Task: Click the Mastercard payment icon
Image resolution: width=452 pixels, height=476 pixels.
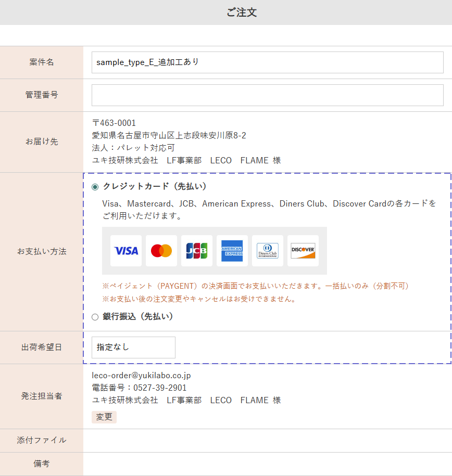Action: 161,251
